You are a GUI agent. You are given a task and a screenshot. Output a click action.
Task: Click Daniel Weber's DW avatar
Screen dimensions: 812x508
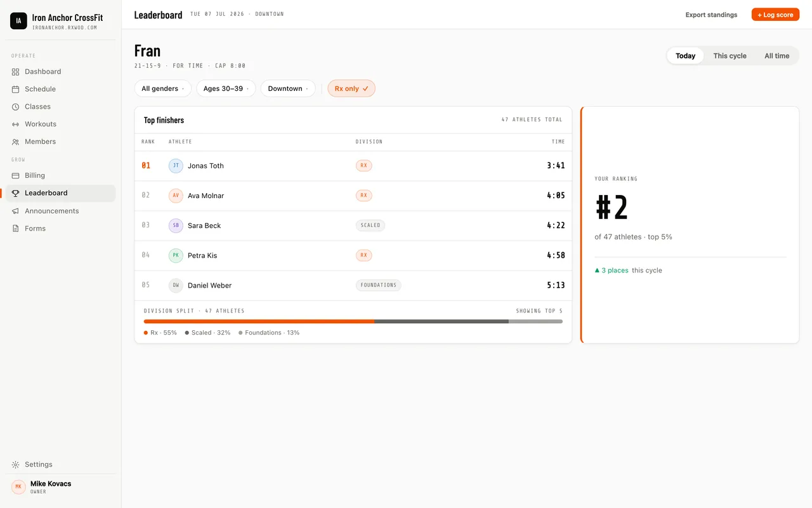(176, 285)
